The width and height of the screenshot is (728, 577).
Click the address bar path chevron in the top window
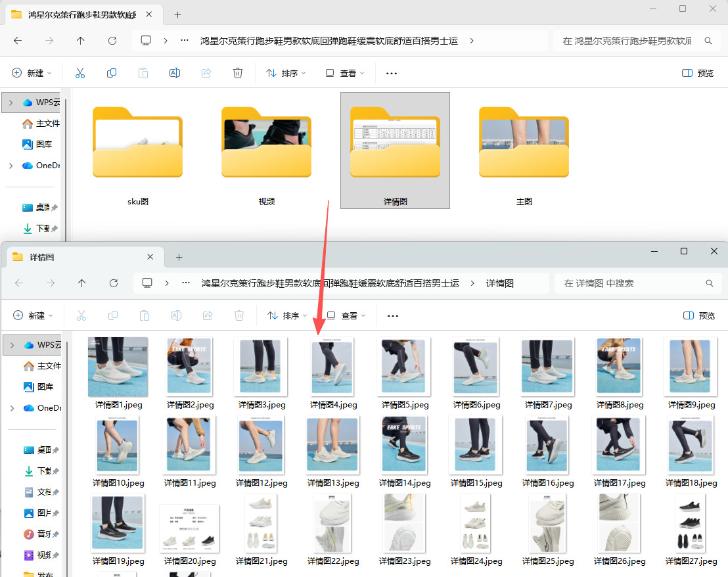(x=472, y=40)
